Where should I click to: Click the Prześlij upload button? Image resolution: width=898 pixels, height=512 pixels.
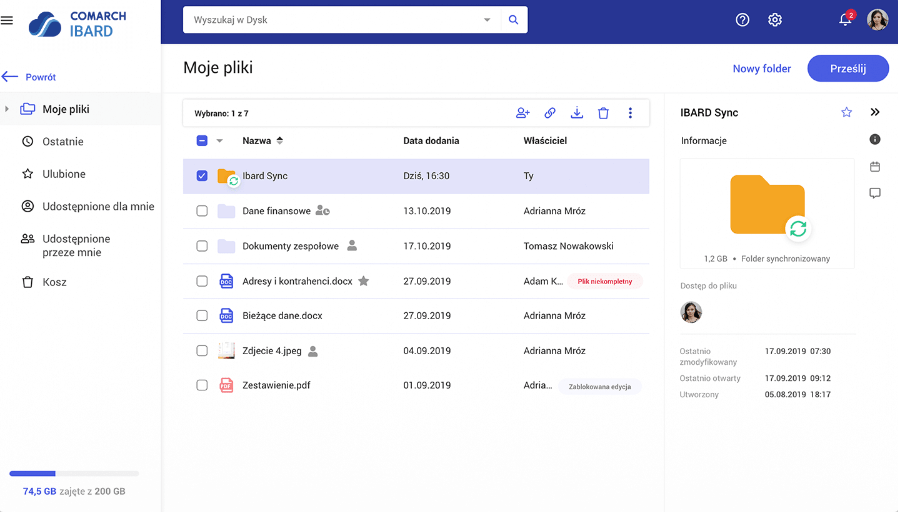(848, 69)
